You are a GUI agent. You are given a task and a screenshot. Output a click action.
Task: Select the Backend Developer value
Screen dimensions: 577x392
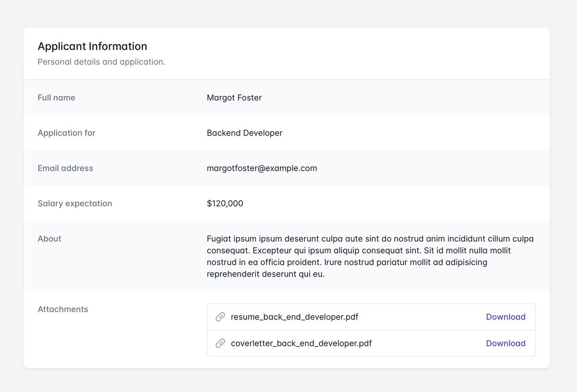(244, 133)
